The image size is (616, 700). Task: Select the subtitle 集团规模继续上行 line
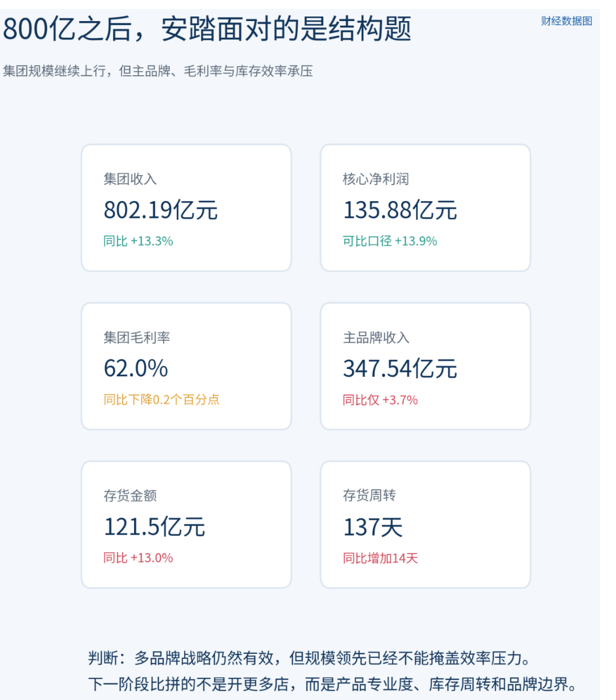158,71
